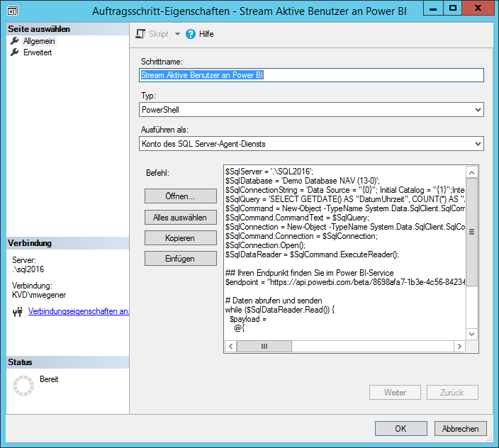Maximize the Auftragsschritt-Eigenschaften dialog
This screenshot has width=499, height=448.
tap(452, 8)
